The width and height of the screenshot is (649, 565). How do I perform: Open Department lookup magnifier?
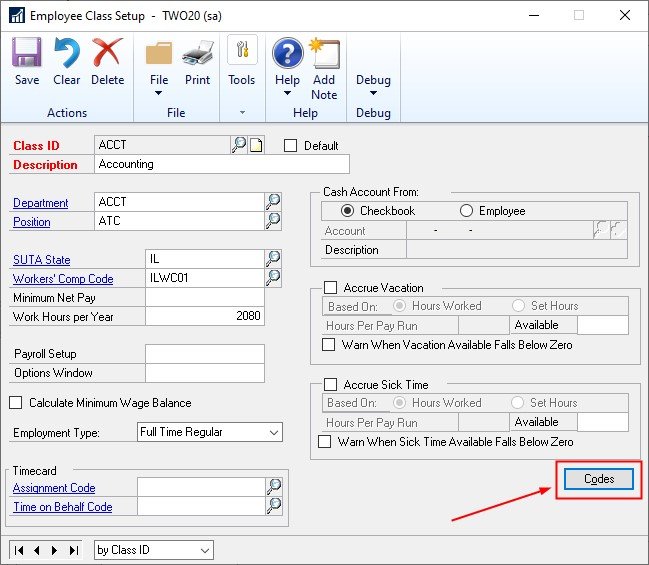[x=273, y=202]
